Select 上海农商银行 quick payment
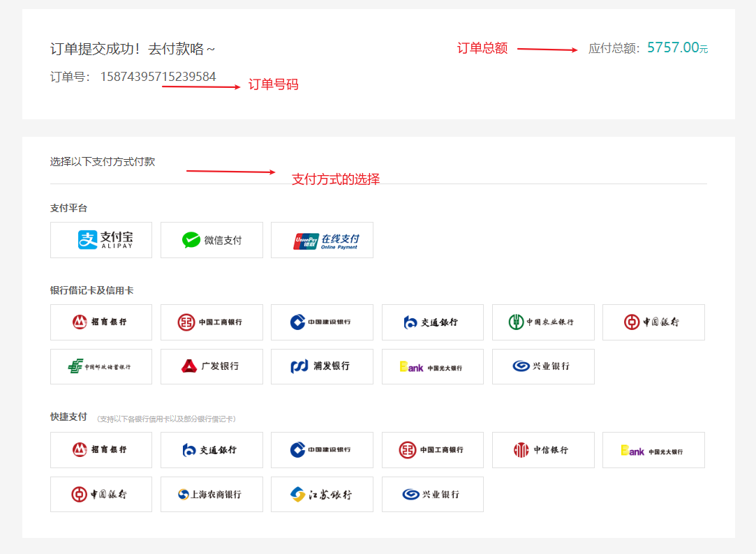 (212, 494)
